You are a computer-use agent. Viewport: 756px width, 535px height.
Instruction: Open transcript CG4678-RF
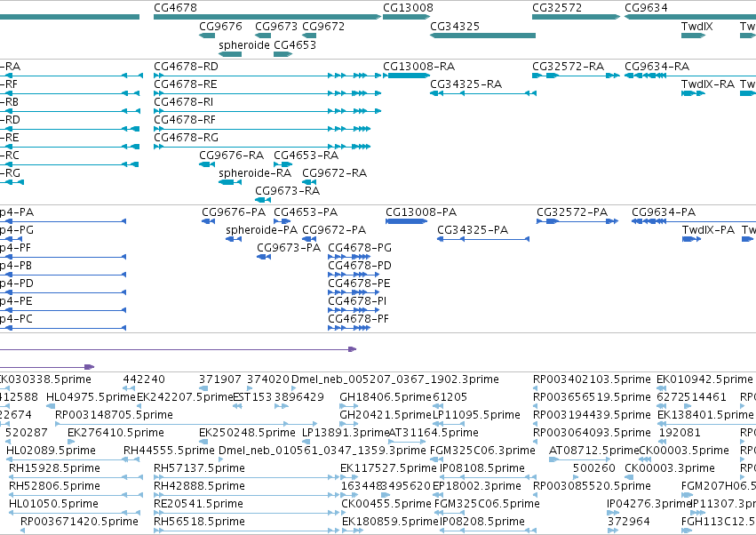(185, 120)
